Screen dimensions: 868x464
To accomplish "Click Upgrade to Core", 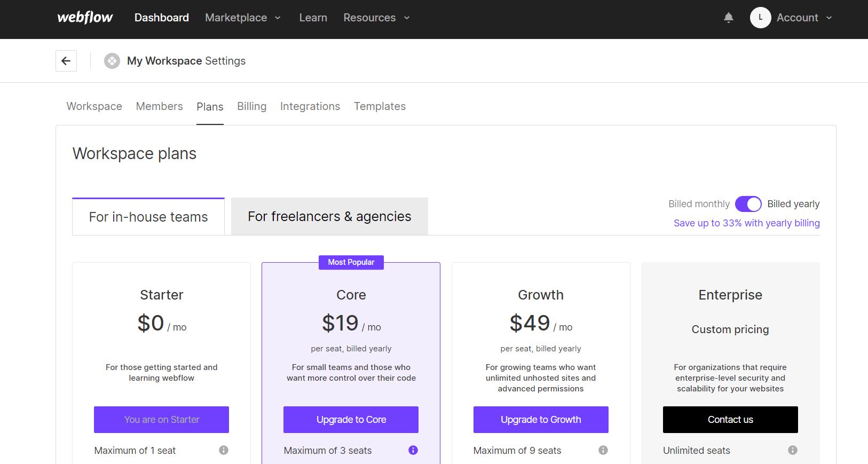I will click(351, 420).
